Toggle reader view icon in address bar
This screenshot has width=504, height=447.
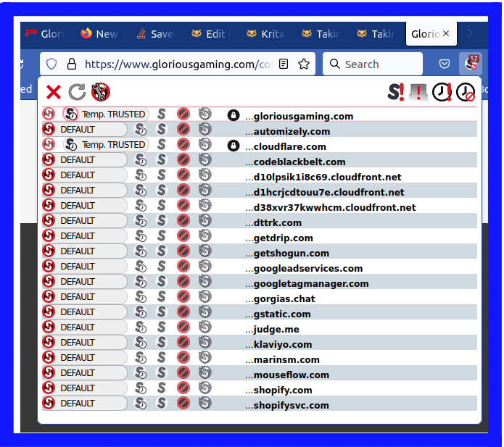(283, 64)
